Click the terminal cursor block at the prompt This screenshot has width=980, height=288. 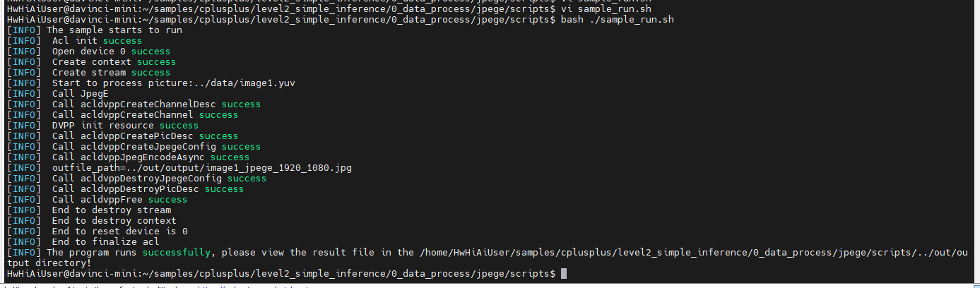coord(564,273)
